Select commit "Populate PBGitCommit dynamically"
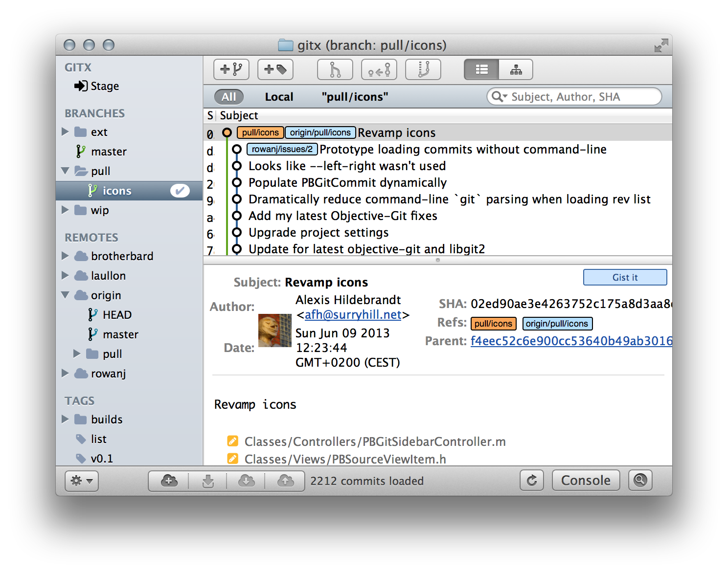 pos(437,183)
